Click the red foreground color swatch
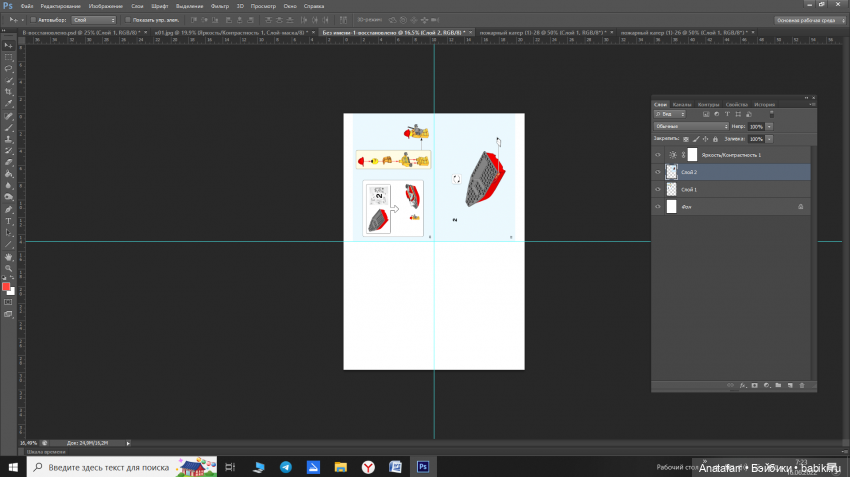Viewport: 850px width, 477px height. [x=6, y=287]
